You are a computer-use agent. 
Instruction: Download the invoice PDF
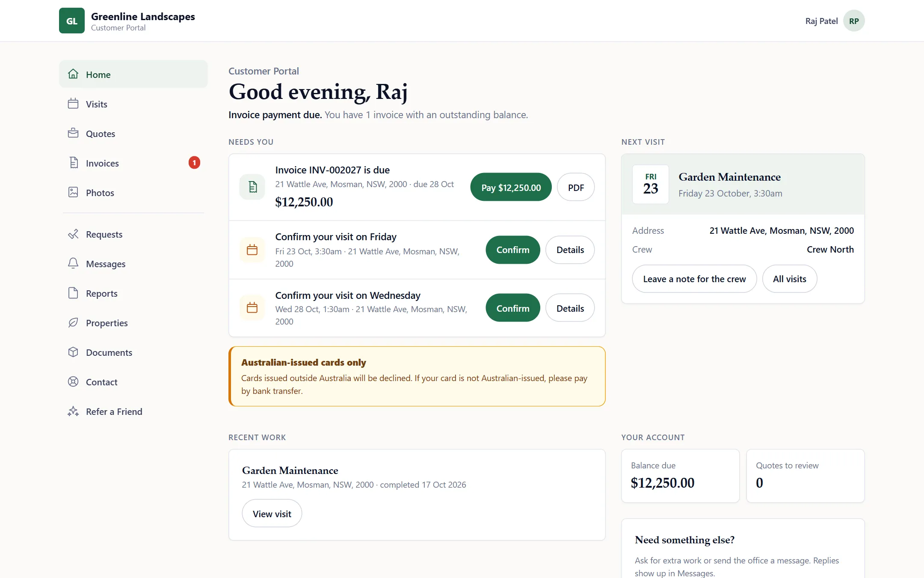576,187
